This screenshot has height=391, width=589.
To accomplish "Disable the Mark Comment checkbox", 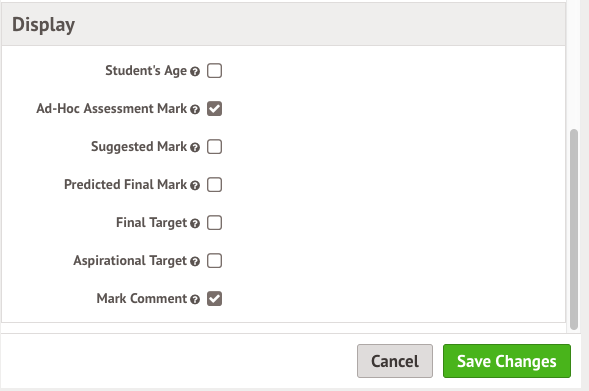I will [214, 299].
